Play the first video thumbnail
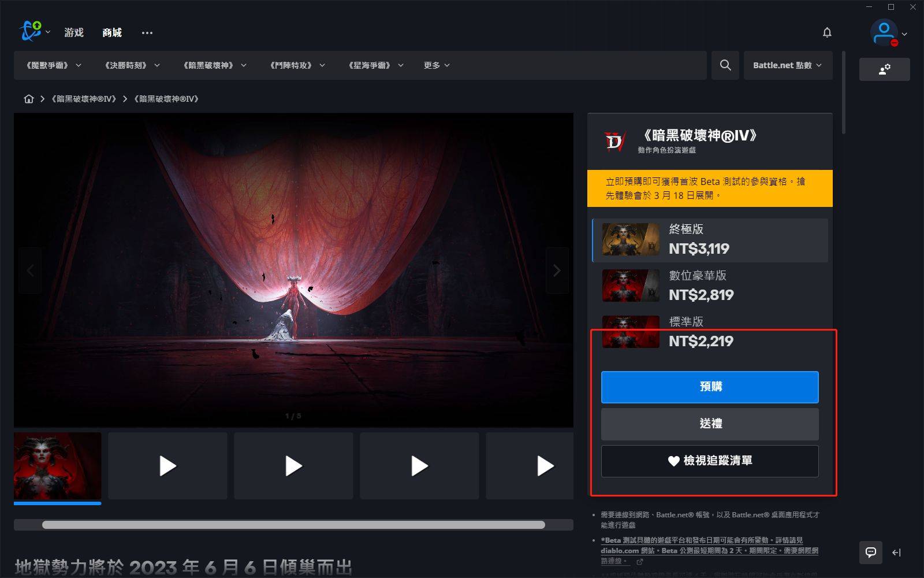 point(167,466)
